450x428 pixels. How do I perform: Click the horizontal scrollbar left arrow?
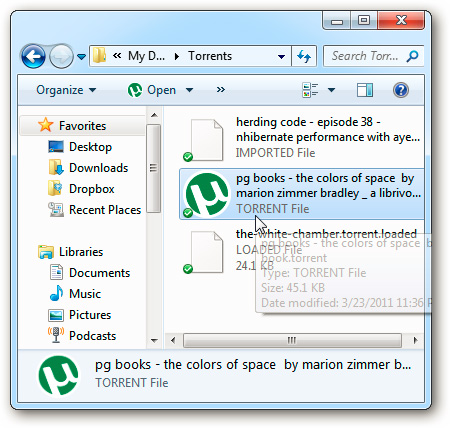coord(173,340)
